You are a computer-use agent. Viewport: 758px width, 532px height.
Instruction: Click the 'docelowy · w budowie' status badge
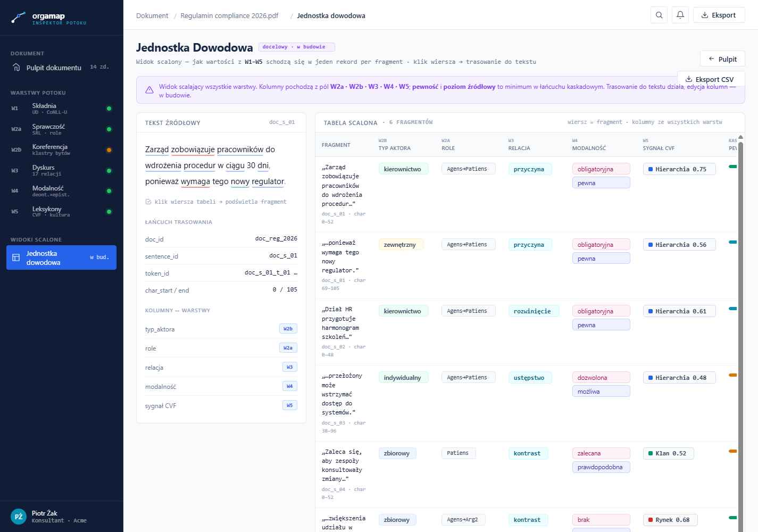(x=296, y=47)
